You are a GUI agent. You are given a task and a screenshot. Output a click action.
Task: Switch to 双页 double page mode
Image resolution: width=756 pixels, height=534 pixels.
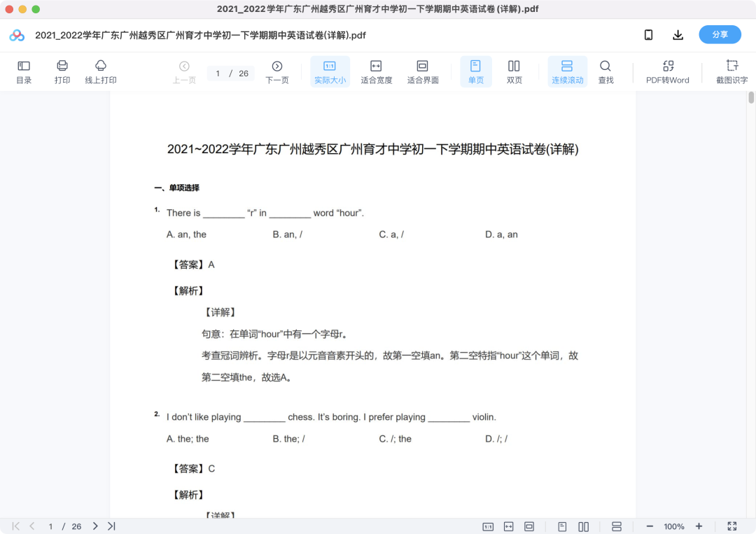click(514, 72)
